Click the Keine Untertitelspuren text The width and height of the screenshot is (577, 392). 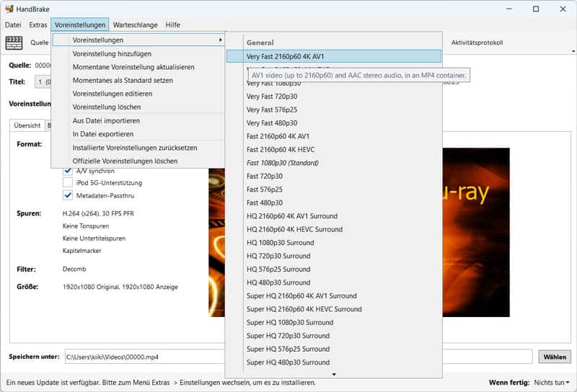pyautogui.click(x=94, y=239)
